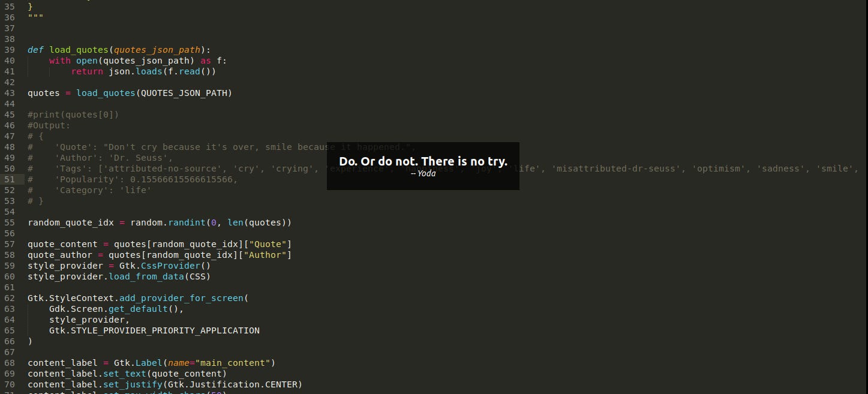The image size is (868, 394).
Task: Click the load_from_data method call
Action: pos(146,276)
